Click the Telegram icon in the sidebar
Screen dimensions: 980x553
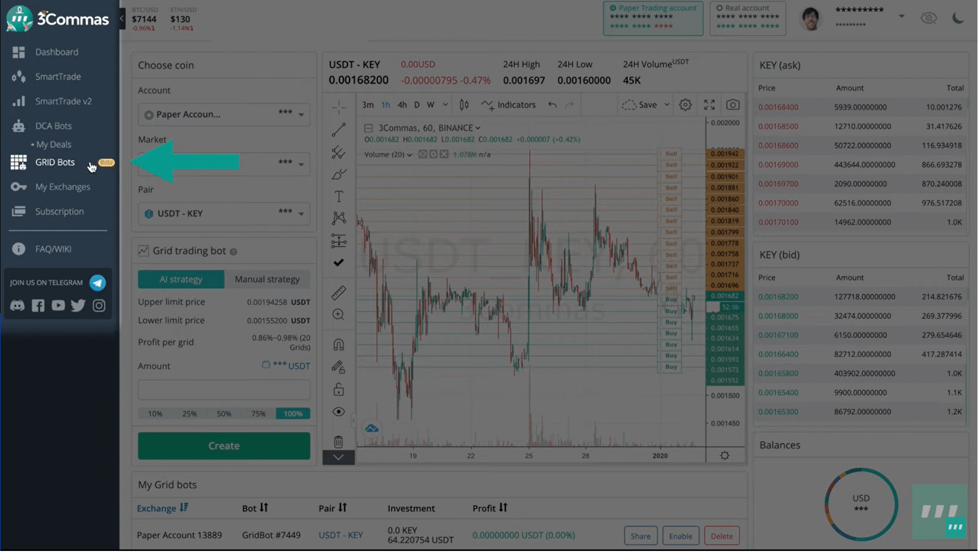tap(97, 283)
